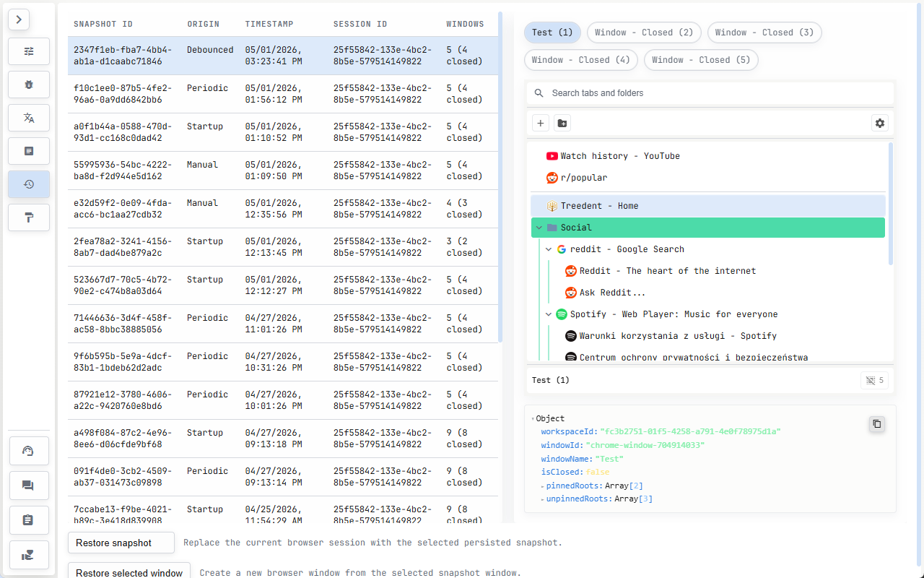Open the feedback chat icon in sidebar

(29, 486)
